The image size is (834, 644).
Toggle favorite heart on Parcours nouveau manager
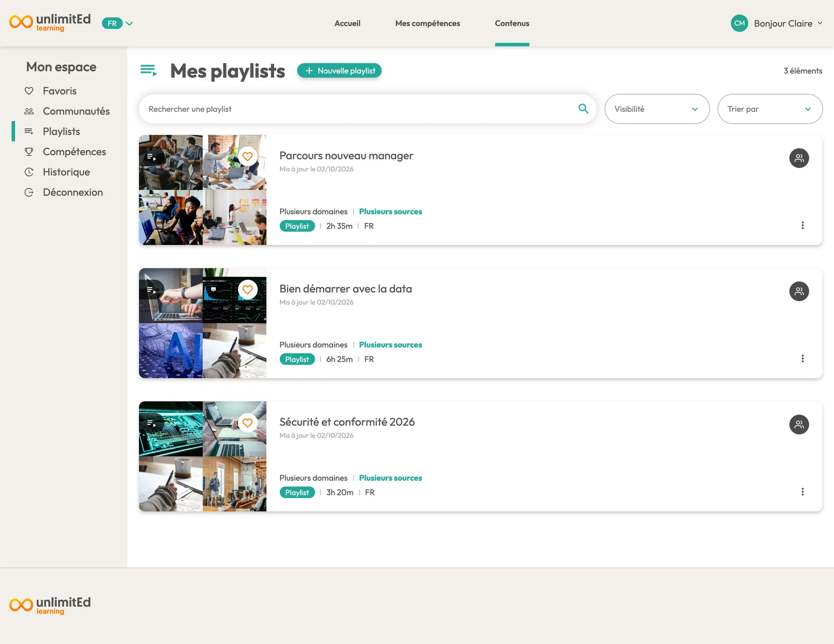248,156
